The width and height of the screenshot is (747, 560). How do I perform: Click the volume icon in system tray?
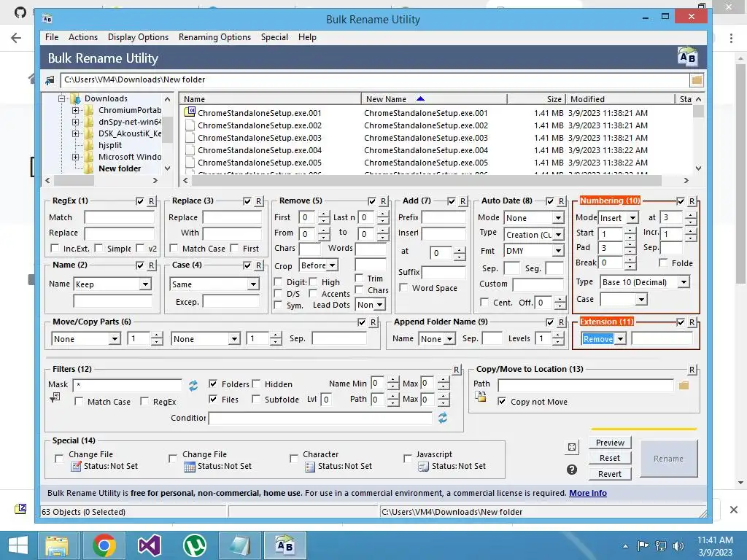678,545
